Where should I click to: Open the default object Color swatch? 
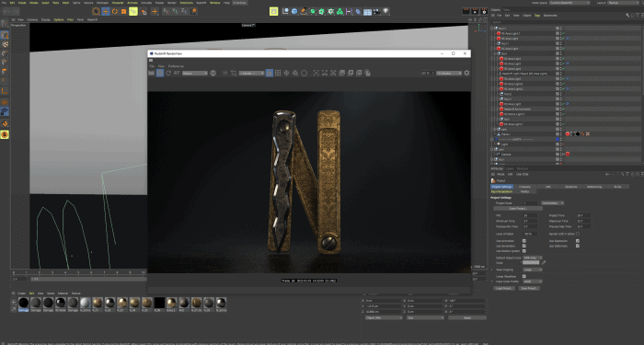pyautogui.click(x=531, y=262)
